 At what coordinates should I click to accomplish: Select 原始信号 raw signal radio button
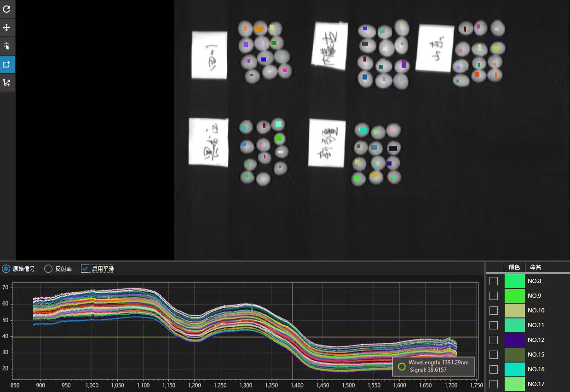(6, 269)
